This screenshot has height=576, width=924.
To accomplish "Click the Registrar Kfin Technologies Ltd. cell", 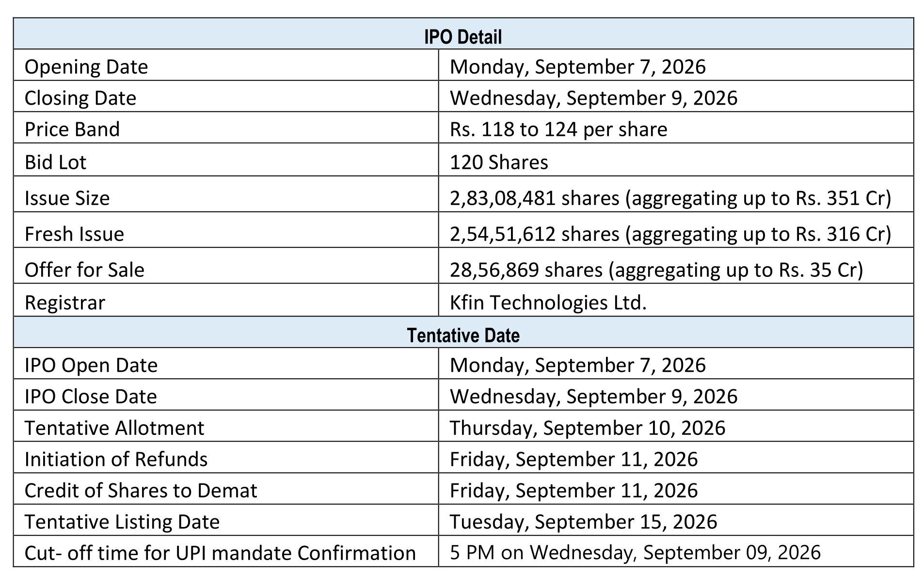I will click(676, 300).
